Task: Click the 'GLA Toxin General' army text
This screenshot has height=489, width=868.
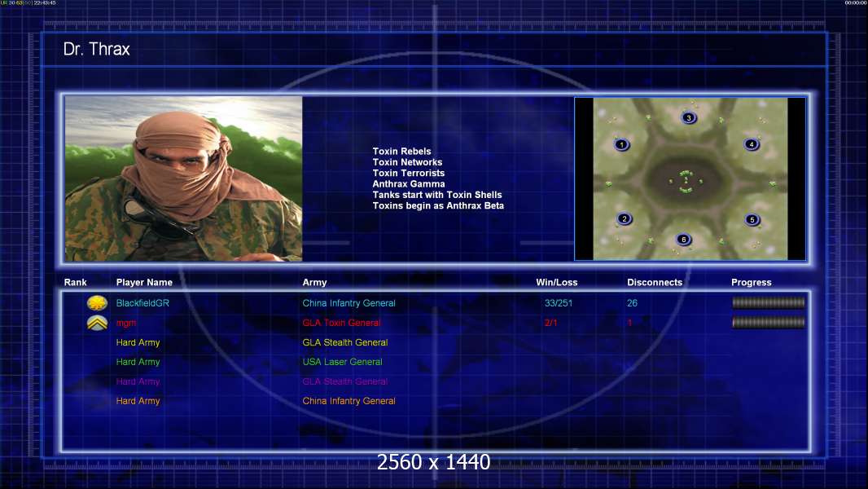Action: click(x=341, y=323)
